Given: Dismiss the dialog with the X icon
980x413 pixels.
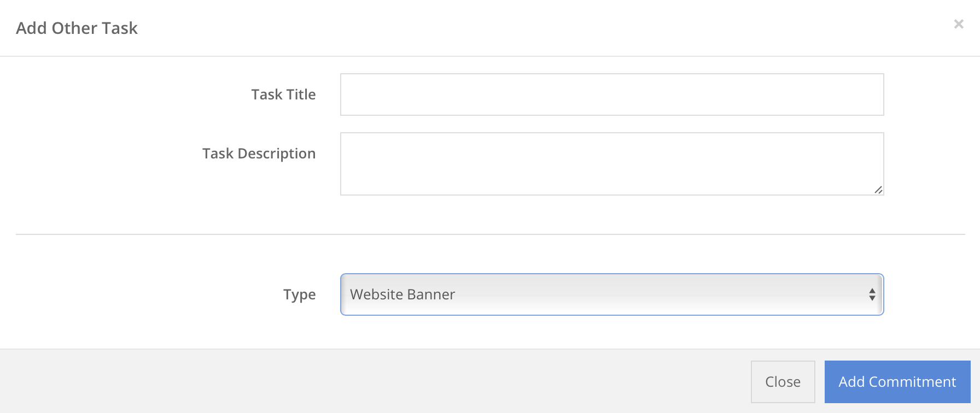Looking at the screenshot, I should 958,24.
